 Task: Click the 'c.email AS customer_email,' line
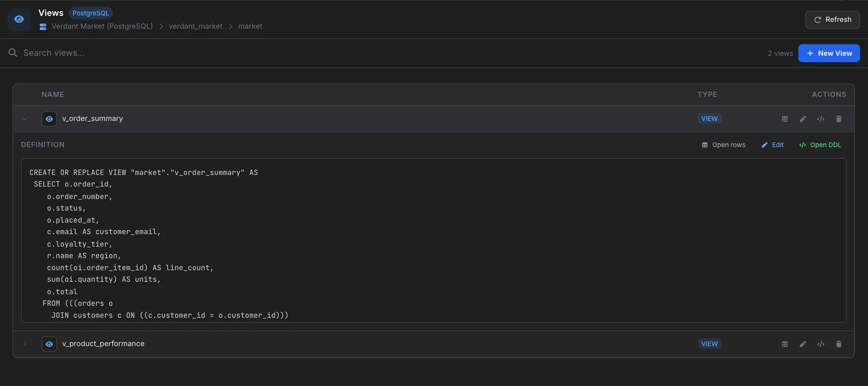tap(104, 232)
